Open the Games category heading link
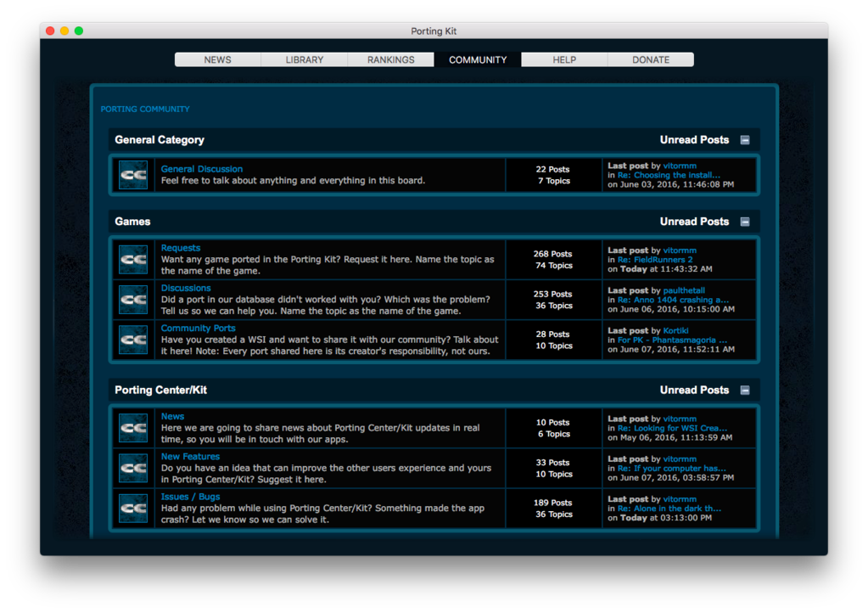The image size is (868, 613). [x=133, y=222]
